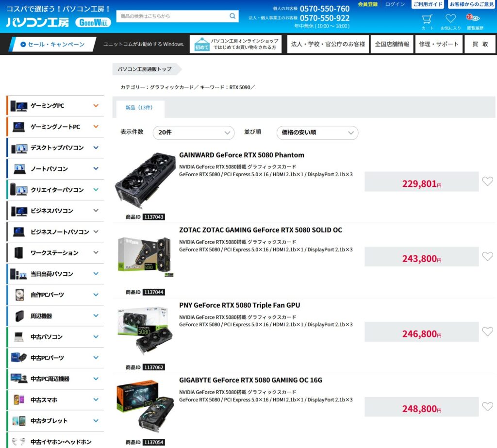Click the 中古イヤホン・ヘッドホン earbuds icon
The height and width of the screenshot is (448, 497).
[18, 441]
